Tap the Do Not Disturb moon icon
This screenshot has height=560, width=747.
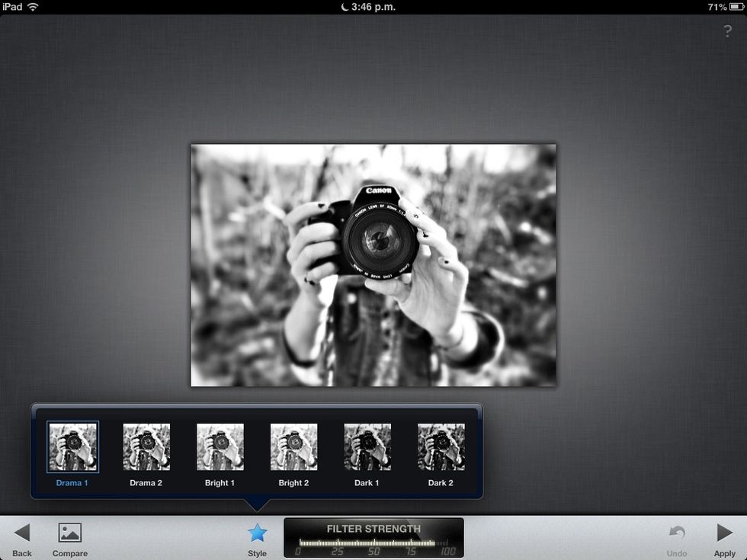click(345, 7)
